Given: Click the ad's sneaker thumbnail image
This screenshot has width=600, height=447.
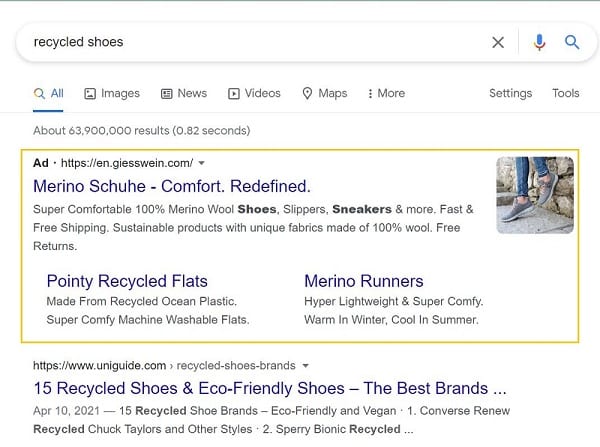Looking at the screenshot, I should (535, 195).
